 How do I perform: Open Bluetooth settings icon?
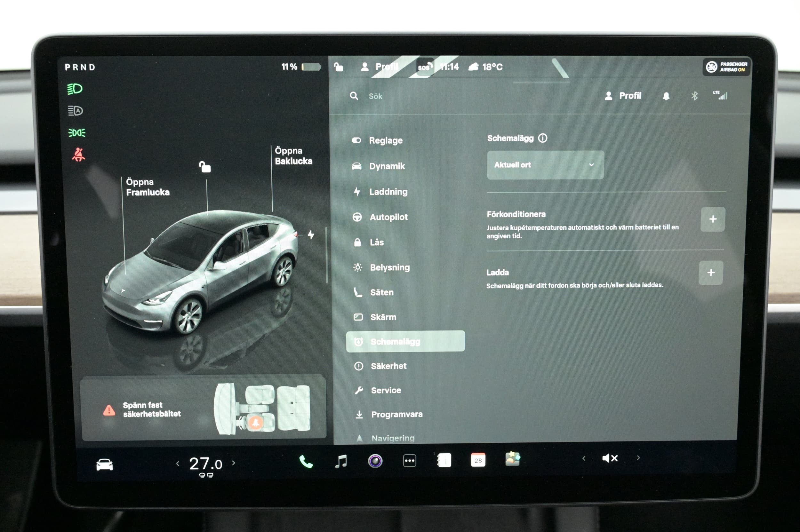point(694,96)
